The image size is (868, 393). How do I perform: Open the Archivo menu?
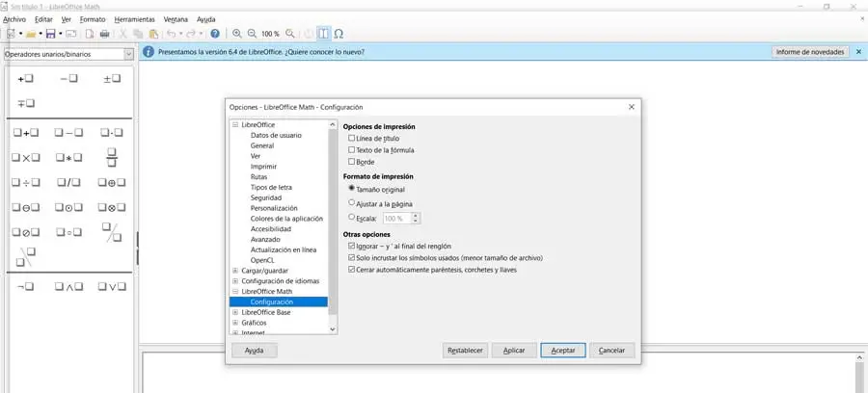coord(14,19)
